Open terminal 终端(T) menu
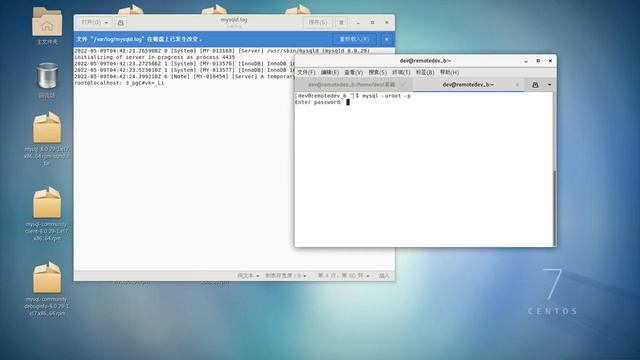This screenshot has width=640, height=360. pyautogui.click(x=401, y=72)
